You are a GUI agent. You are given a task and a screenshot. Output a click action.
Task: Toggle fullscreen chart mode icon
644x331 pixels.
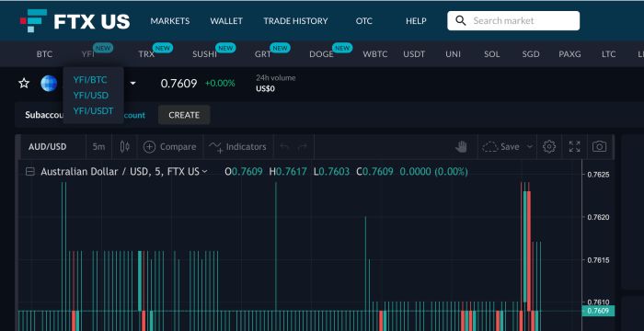click(x=574, y=146)
